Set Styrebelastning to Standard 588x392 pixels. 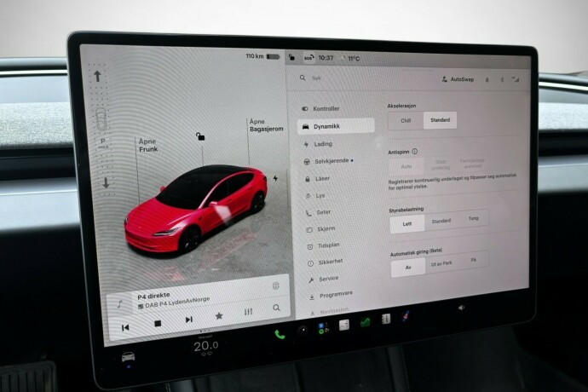[441, 221]
